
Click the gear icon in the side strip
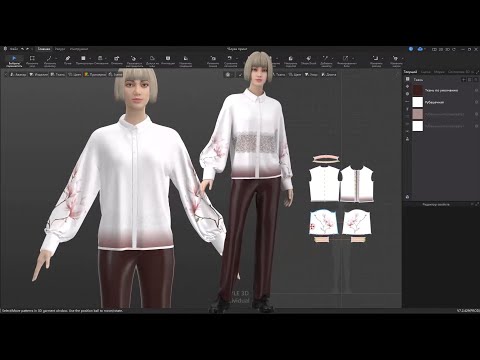click(407, 94)
